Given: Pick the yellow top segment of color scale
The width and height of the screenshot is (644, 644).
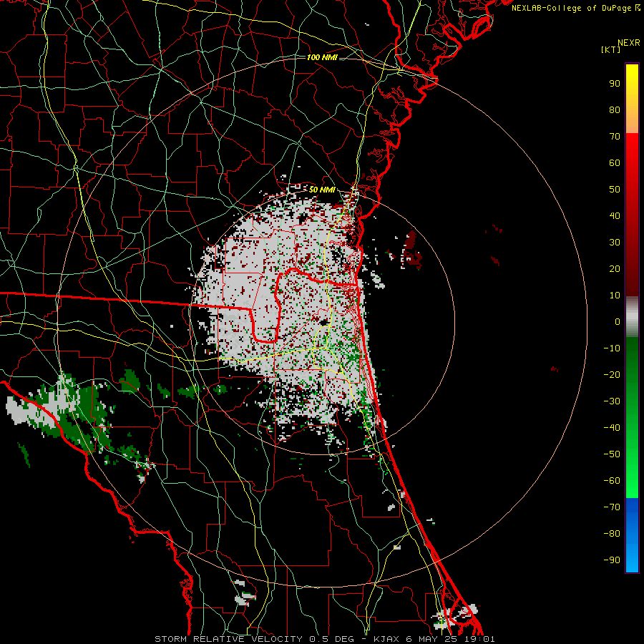Looking at the screenshot, I should [x=632, y=99].
